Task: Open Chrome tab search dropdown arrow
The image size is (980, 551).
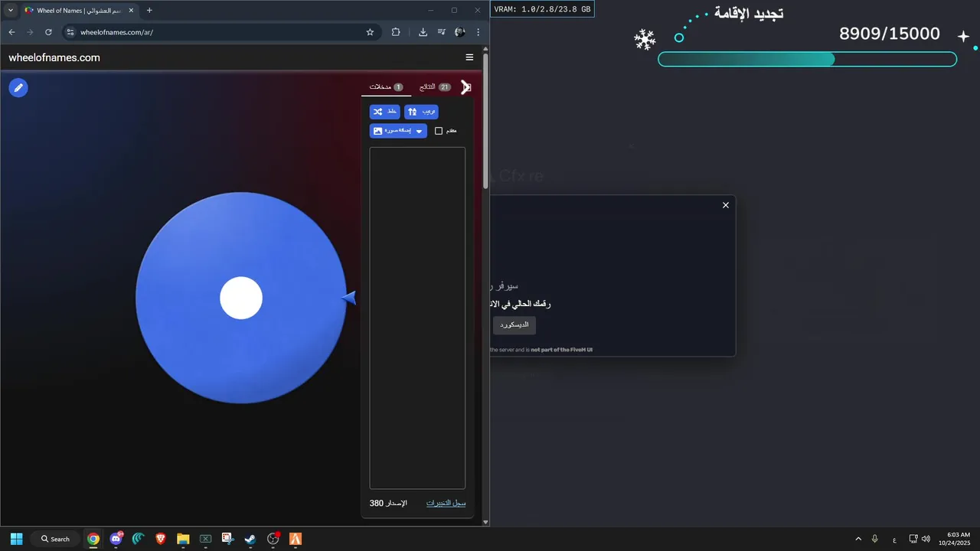Action: 11,10
